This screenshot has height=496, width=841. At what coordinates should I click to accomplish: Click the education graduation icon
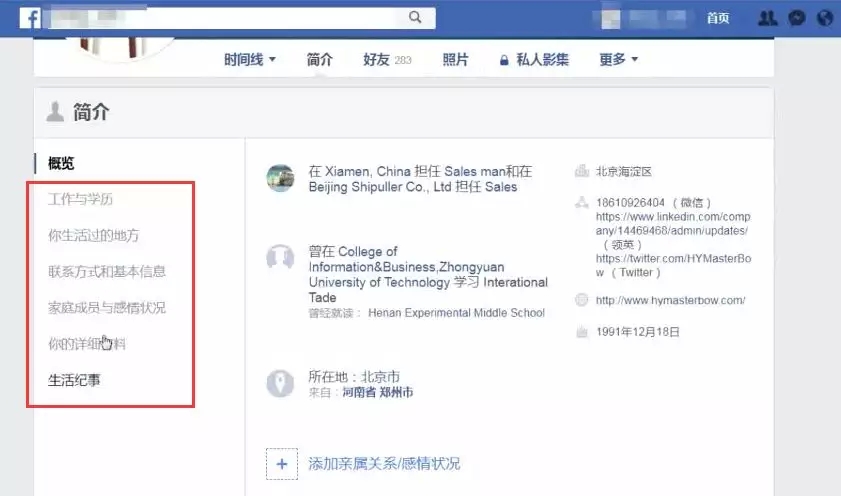point(280,257)
